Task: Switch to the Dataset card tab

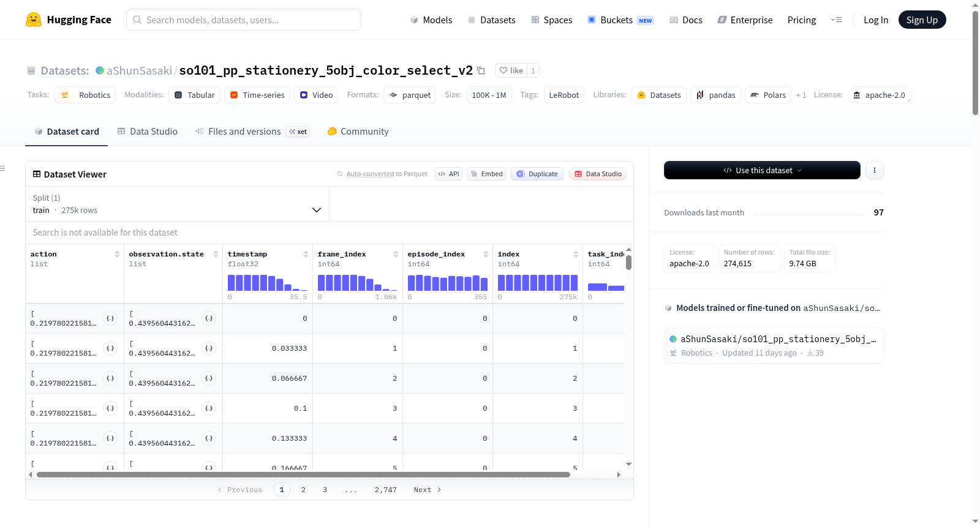Action: (x=67, y=132)
